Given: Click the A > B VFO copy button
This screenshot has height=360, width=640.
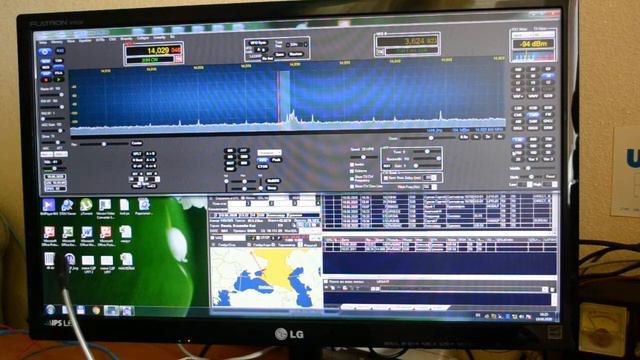Looking at the screenshot, I should pos(150,153).
